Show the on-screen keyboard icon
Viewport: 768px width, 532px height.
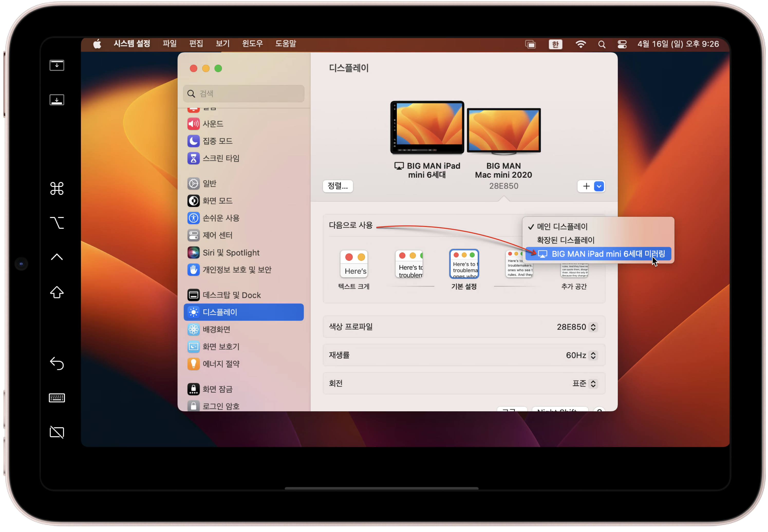57,398
